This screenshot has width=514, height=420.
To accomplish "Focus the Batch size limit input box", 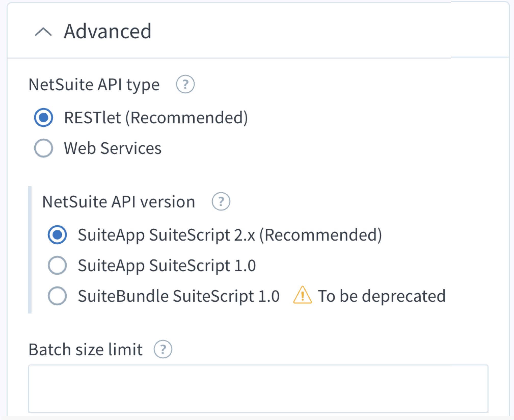I will coord(258,388).
